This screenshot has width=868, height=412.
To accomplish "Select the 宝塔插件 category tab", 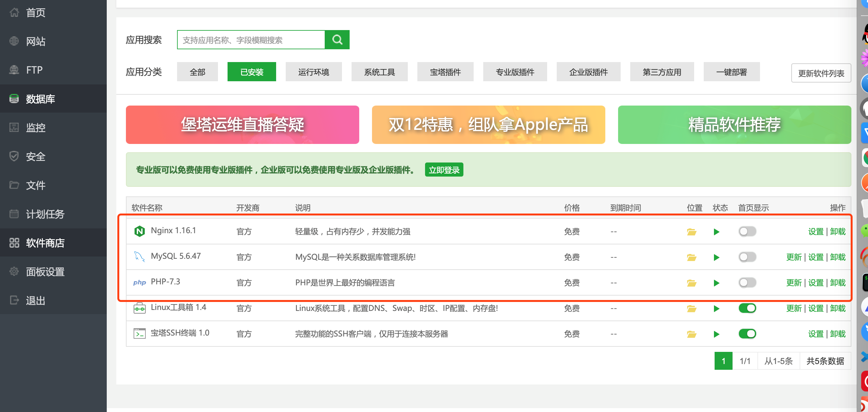I will tap(446, 72).
